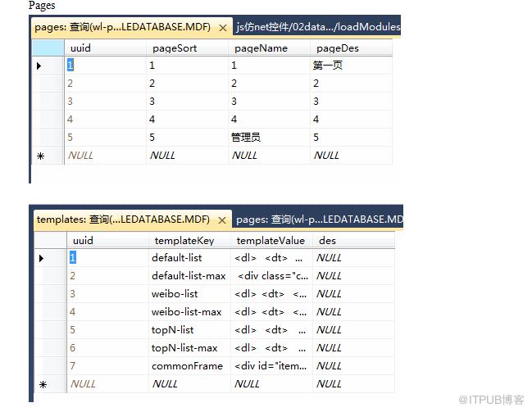The height and width of the screenshot is (412, 532).
Task: Select the 'commonFrame' cell
Action: [189, 366]
